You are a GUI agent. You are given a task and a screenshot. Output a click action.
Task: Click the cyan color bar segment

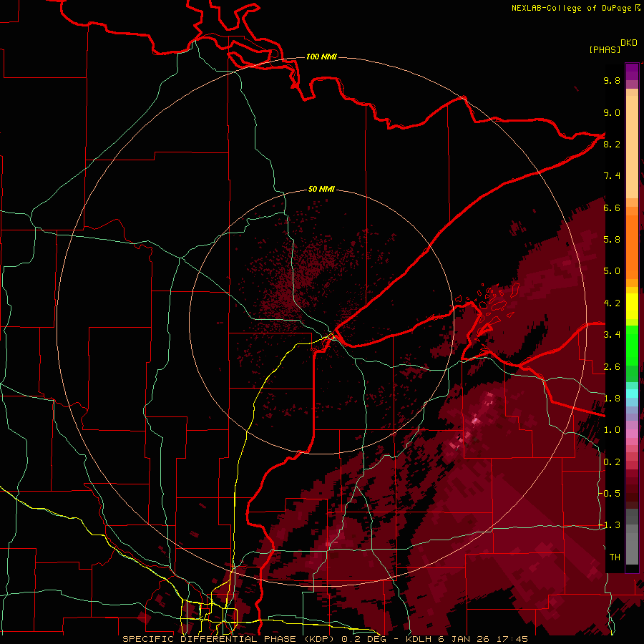pos(632,394)
